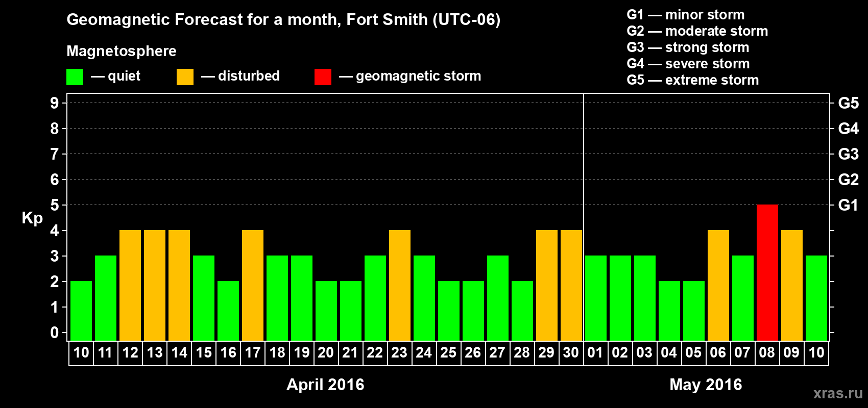
Task: Click date cell 22 under April
Action: coord(375,353)
